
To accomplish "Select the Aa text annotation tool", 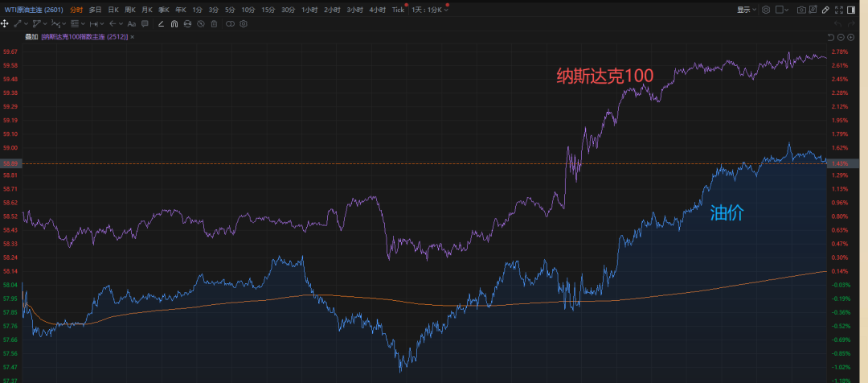I will coord(132,24).
